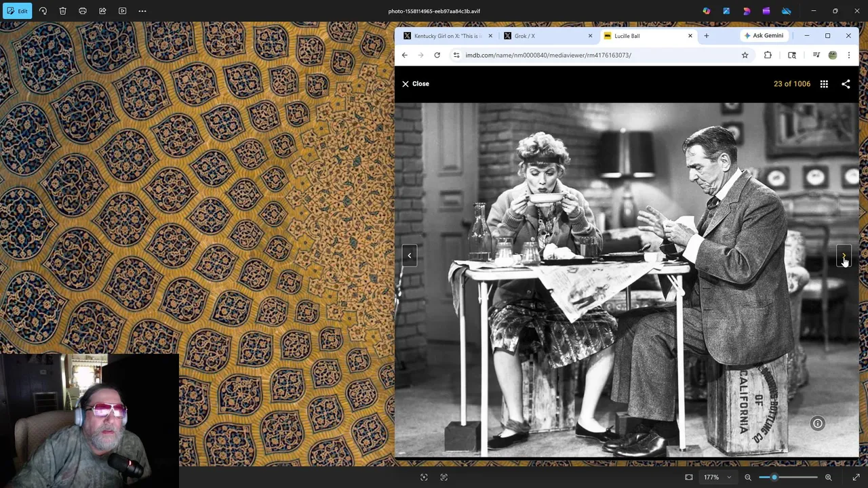The image size is (868, 488).
Task: Zoom in with magnifier plus icon
Action: tap(828, 477)
